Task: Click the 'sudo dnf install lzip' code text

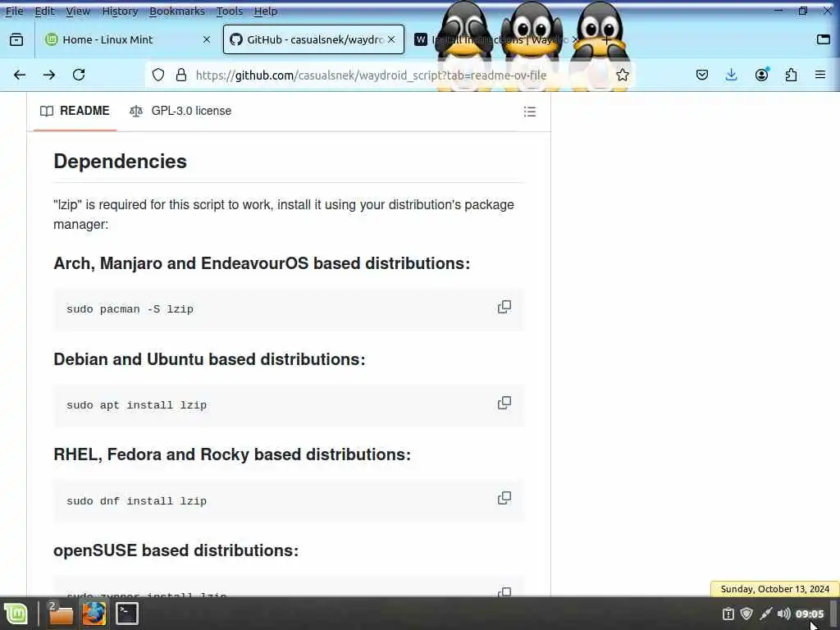Action: click(x=137, y=501)
